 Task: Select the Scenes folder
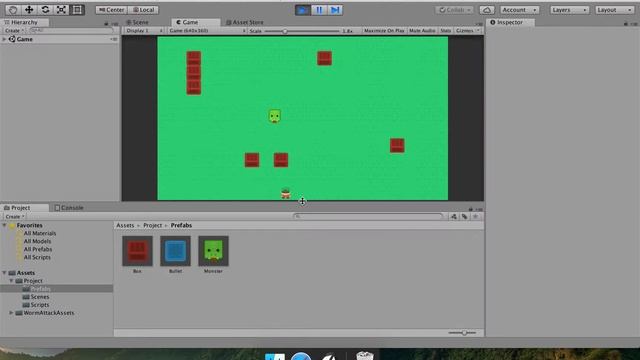(x=40, y=297)
